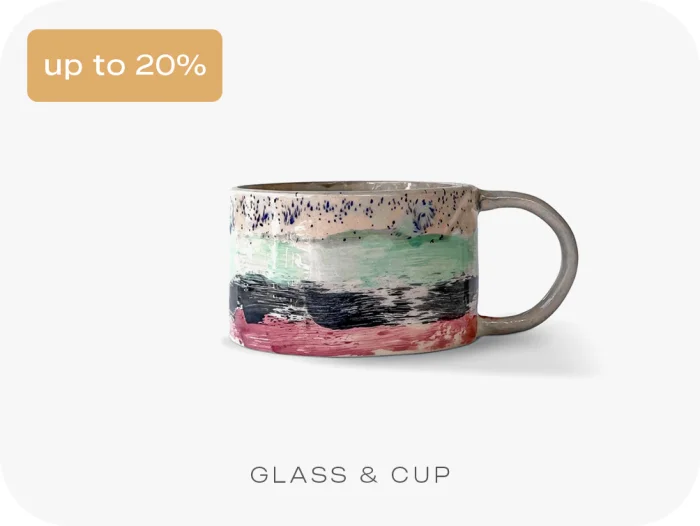Click the word "CUP" in caption

click(421, 475)
